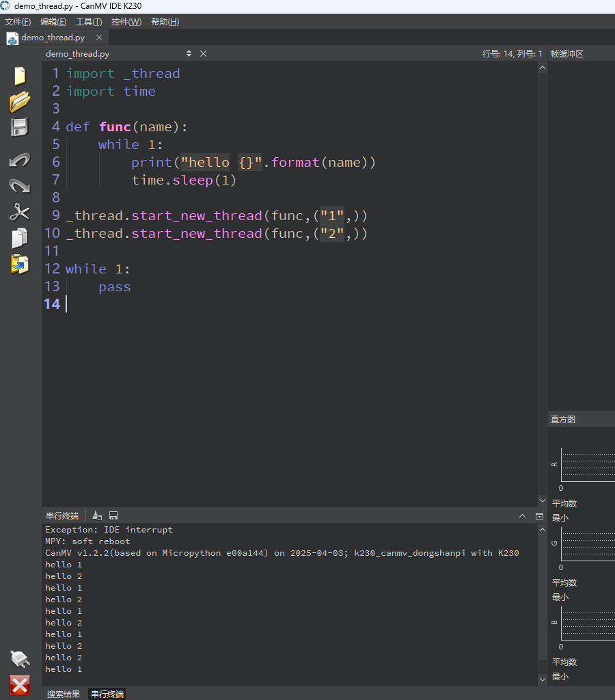Open a file with the folder icon
Viewport: 615px width, 700px height.
(x=20, y=102)
